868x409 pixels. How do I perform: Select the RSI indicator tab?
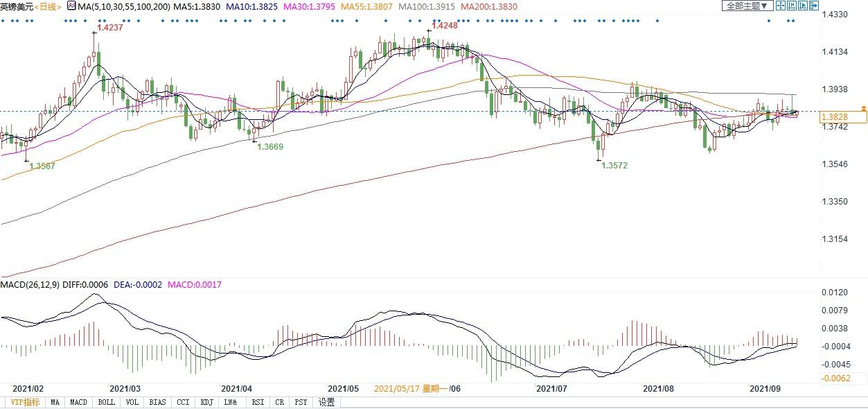(x=258, y=402)
